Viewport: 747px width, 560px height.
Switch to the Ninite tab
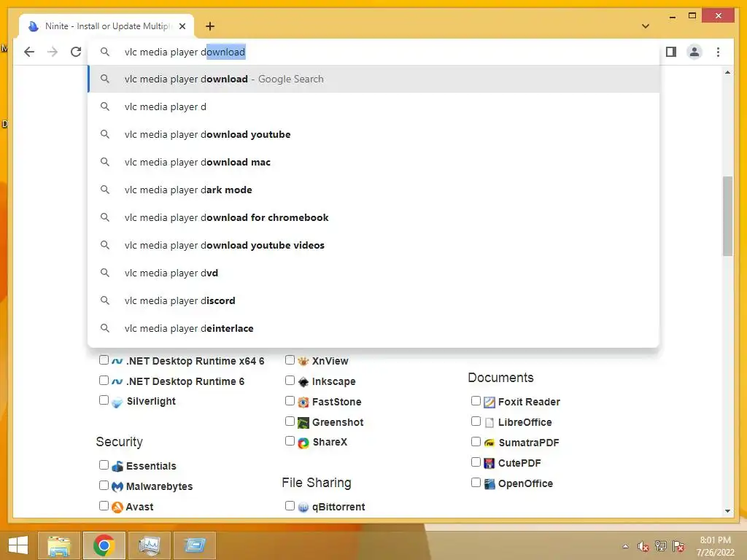[x=107, y=26]
